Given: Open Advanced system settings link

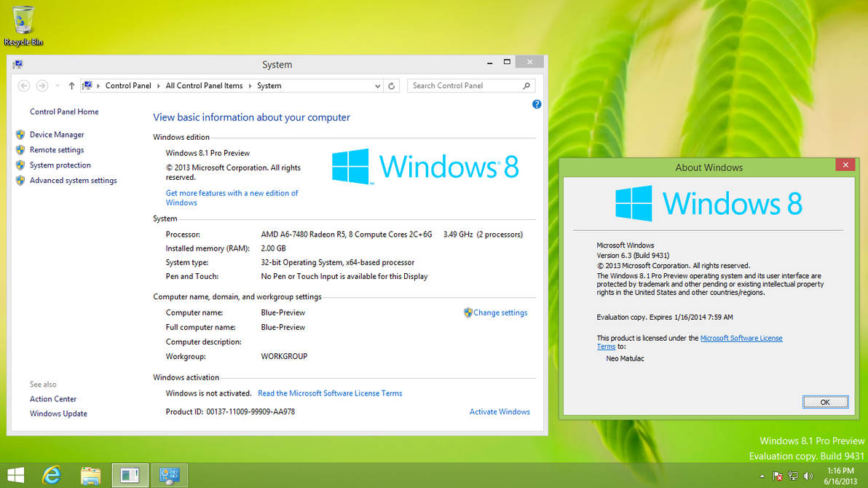Looking at the screenshot, I should 73,180.
